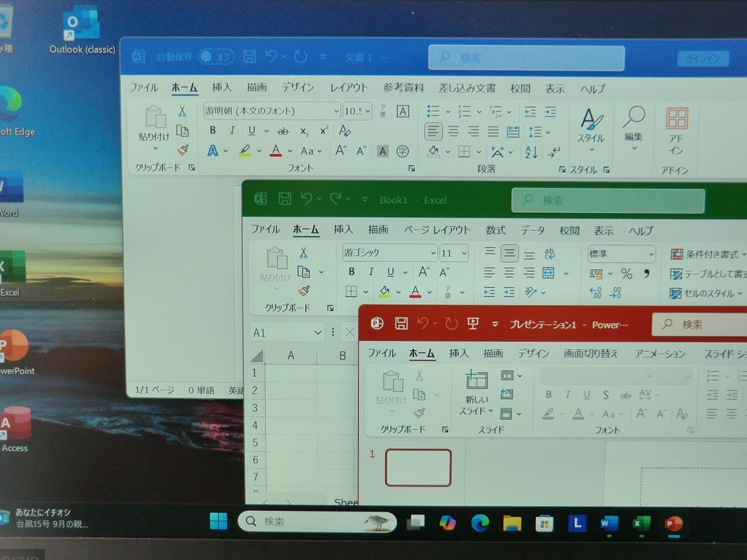Screen dimensions: 747x560
Task: Click the Save icon in Word's title bar
Action: pos(250,57)
